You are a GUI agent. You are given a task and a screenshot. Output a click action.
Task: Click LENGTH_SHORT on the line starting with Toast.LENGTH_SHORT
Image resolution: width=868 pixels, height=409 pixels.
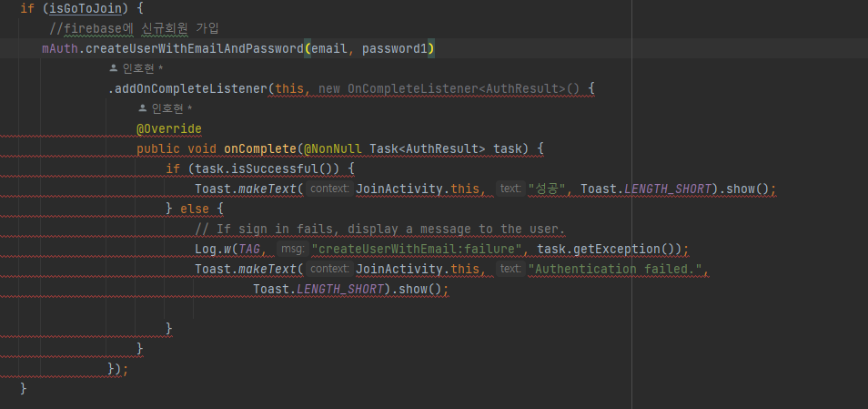(340, 289)
